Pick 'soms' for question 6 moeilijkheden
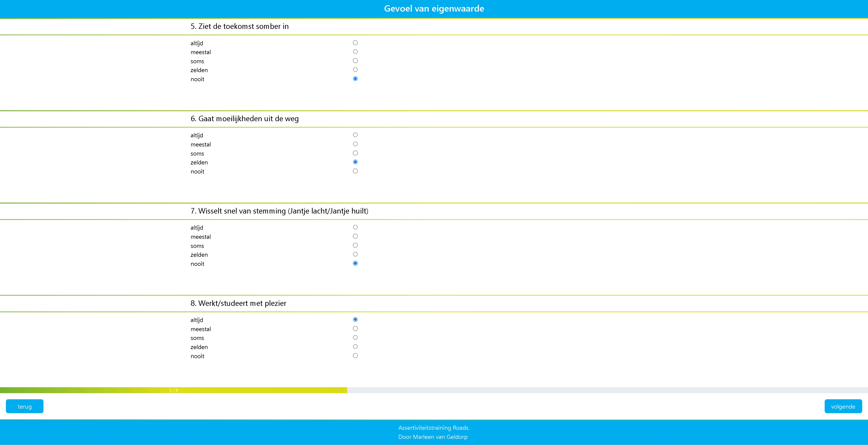Viewport: 868px width, 445px height. [x=355, y=153]
